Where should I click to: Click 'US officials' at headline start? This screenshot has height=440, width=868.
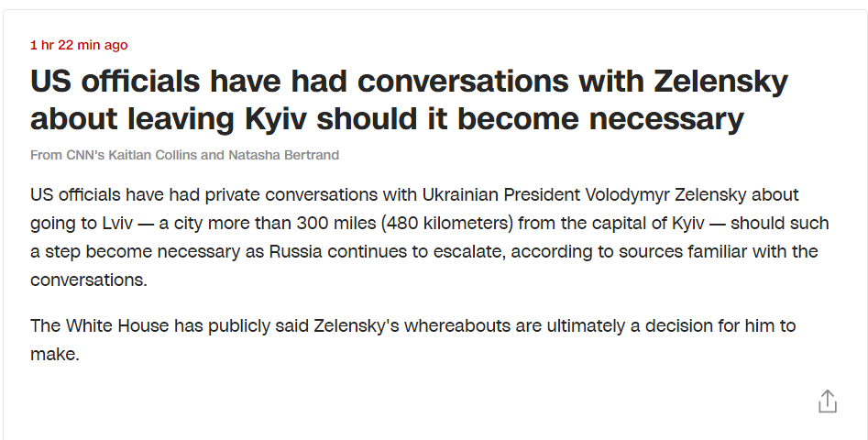click(115, 82)
